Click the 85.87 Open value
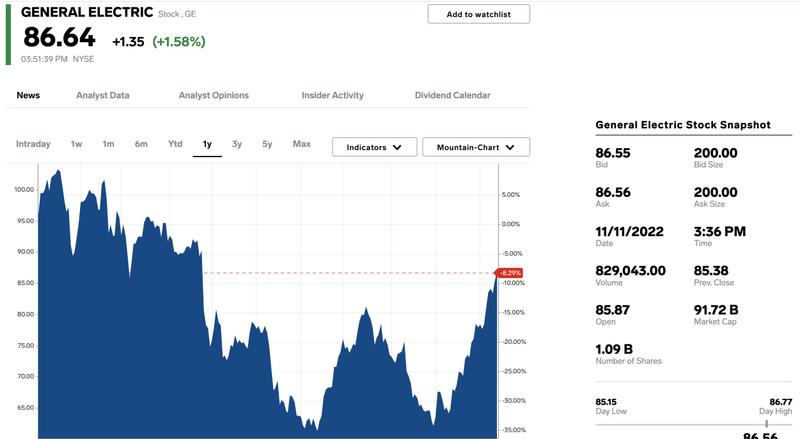The image size is (800, 439). 613,310
